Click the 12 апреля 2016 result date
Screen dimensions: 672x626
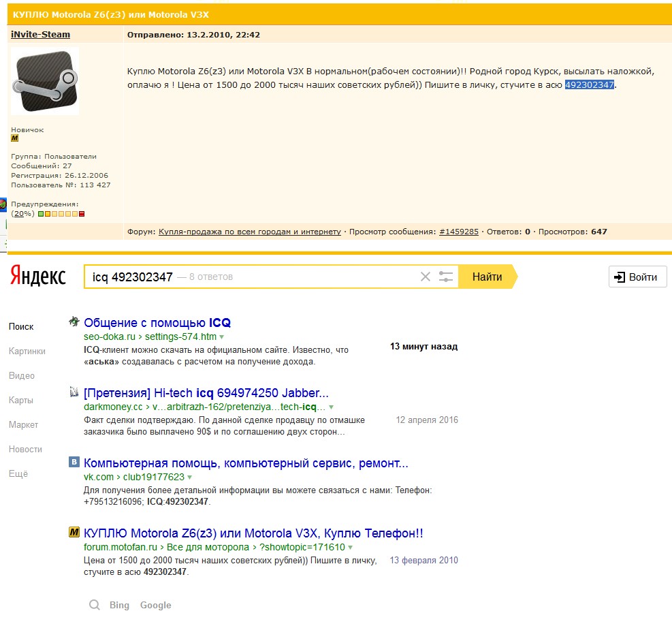(427, 420)
